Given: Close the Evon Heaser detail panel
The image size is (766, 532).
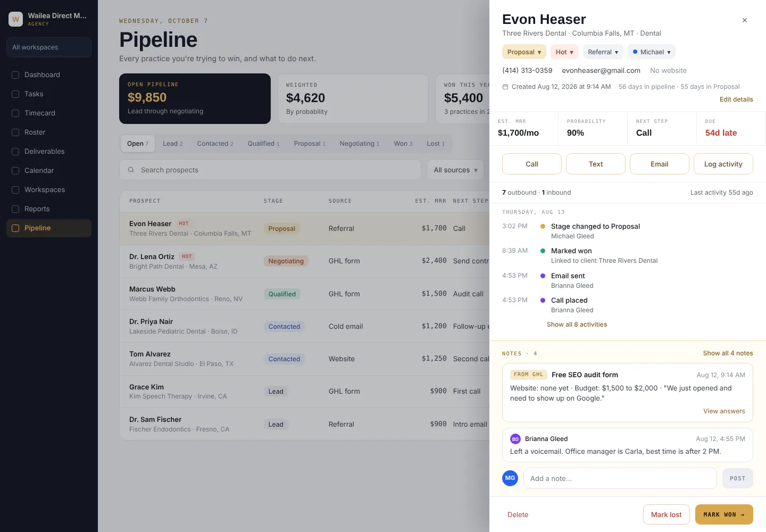Looking at the screenshot, I should (x=745, y=20).
